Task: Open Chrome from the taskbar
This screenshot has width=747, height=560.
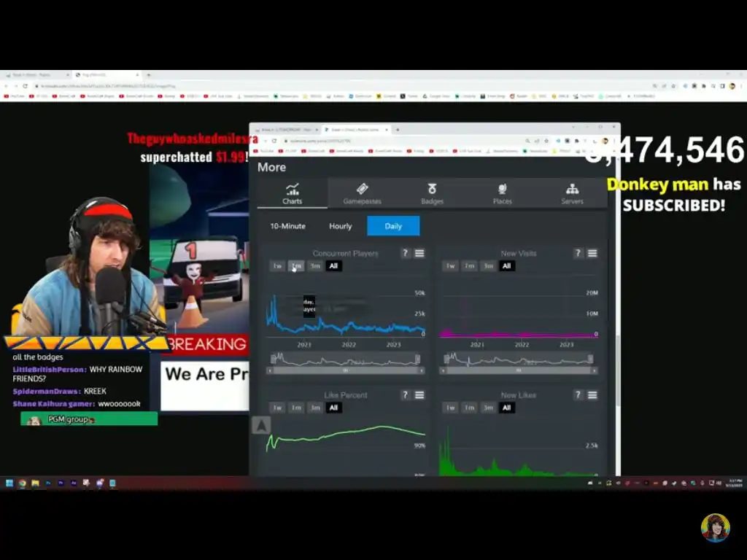Action: click(x=22, y=483)
